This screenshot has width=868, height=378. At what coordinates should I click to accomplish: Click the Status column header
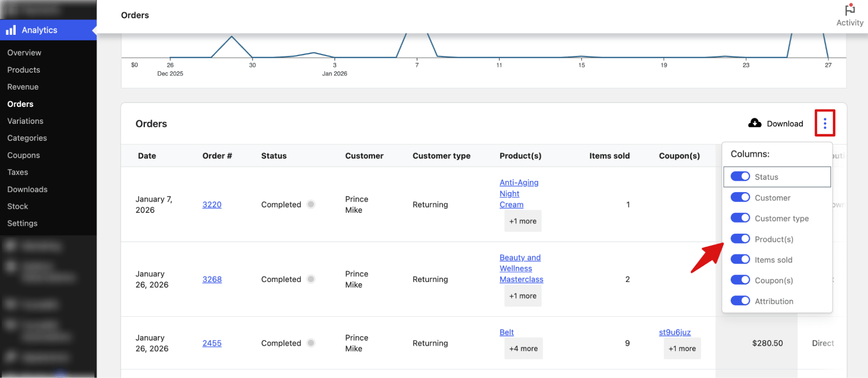(274, 156)
